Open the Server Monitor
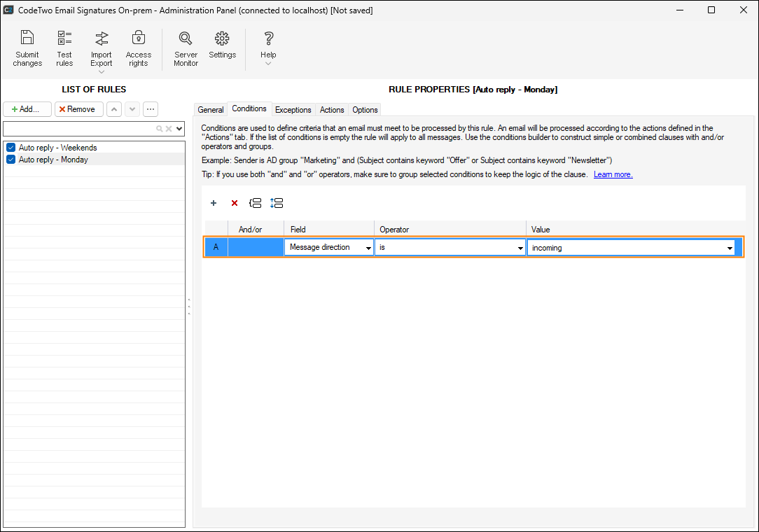Screen dimensions: 759x532 coord(186,48)
